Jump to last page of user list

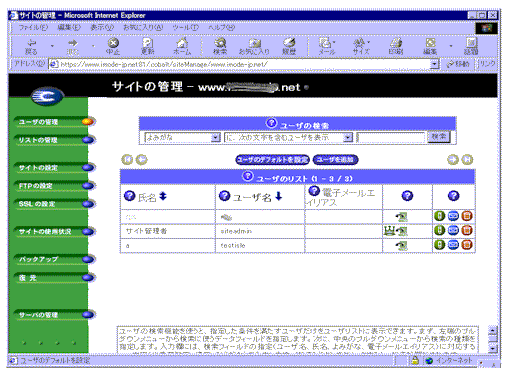(467, 160)
